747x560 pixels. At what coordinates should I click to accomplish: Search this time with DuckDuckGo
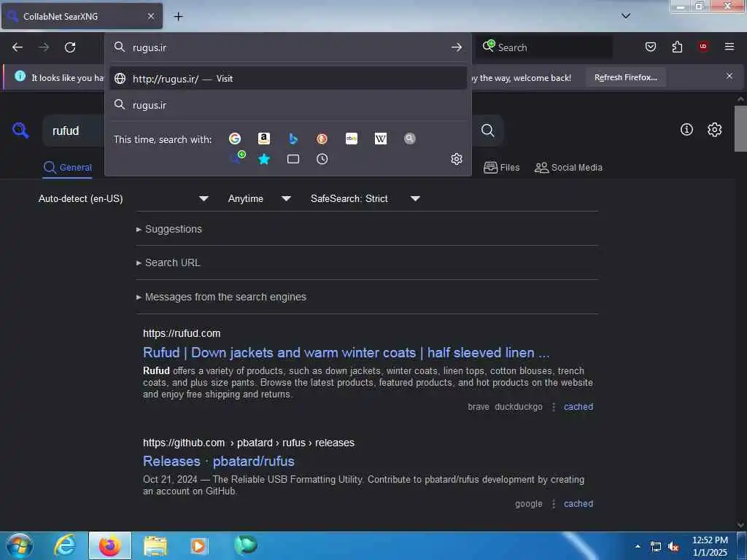click(322, 139)
